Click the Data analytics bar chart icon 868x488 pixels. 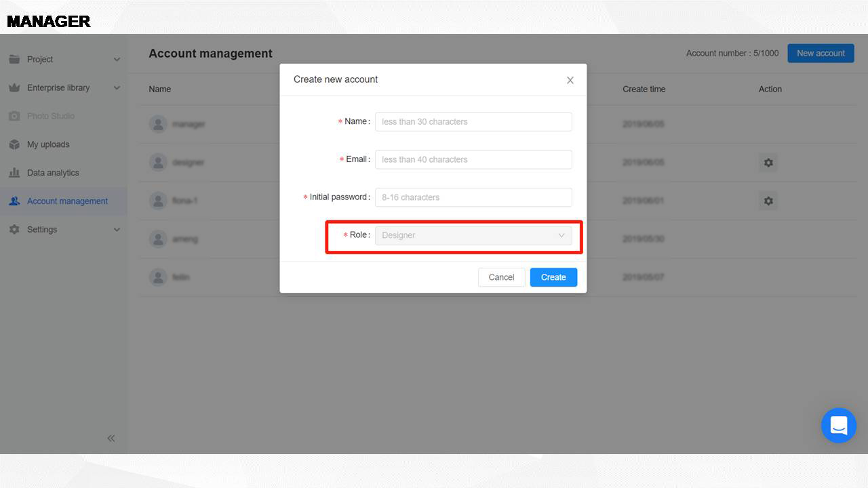14,173
